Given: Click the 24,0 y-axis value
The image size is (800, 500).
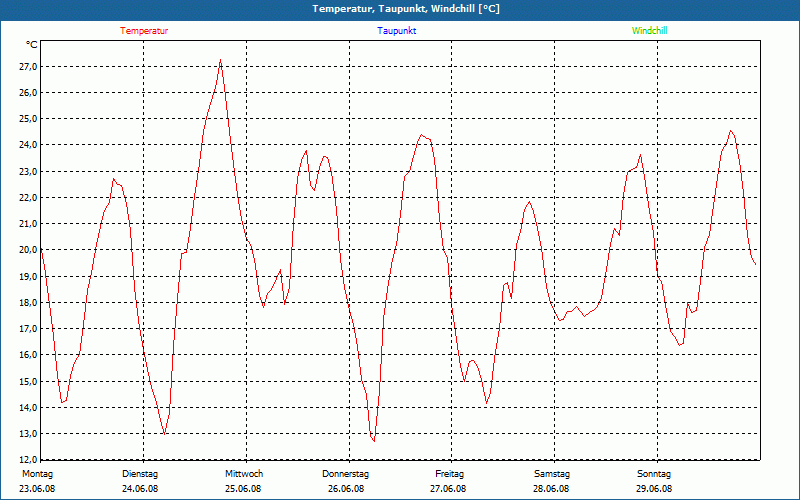Looking at the screenshot, I should pos(29,145).
